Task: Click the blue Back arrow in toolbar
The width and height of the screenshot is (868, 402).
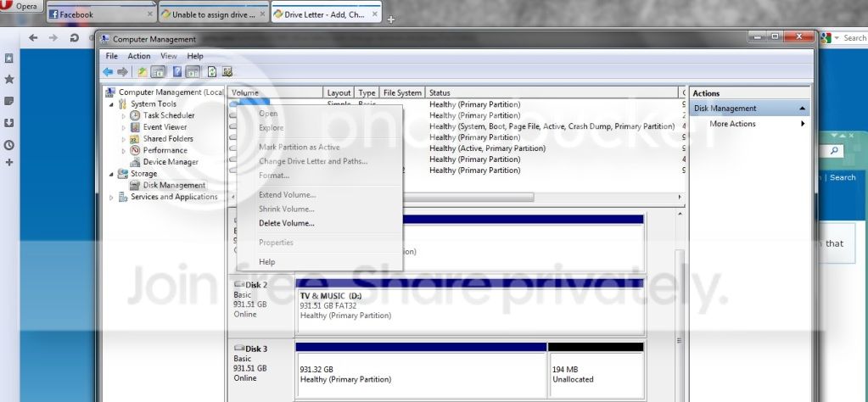Action: tap(108, 72)
